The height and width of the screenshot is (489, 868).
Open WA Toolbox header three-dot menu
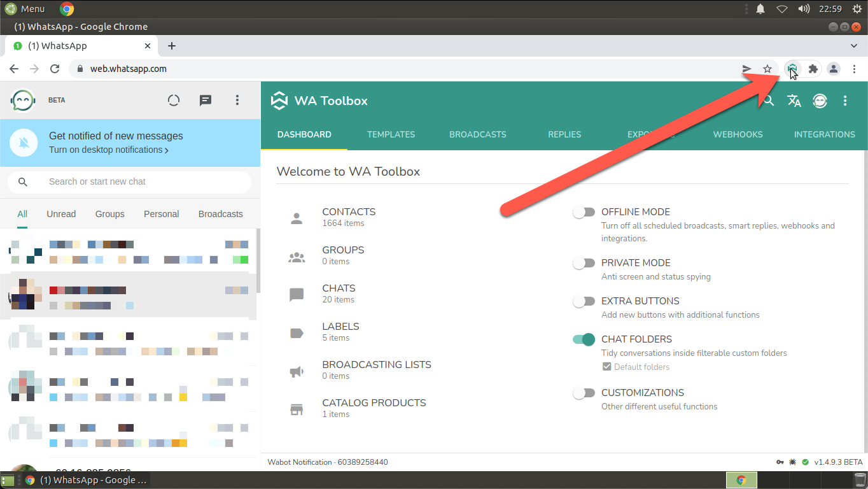[x=845, y=101]
